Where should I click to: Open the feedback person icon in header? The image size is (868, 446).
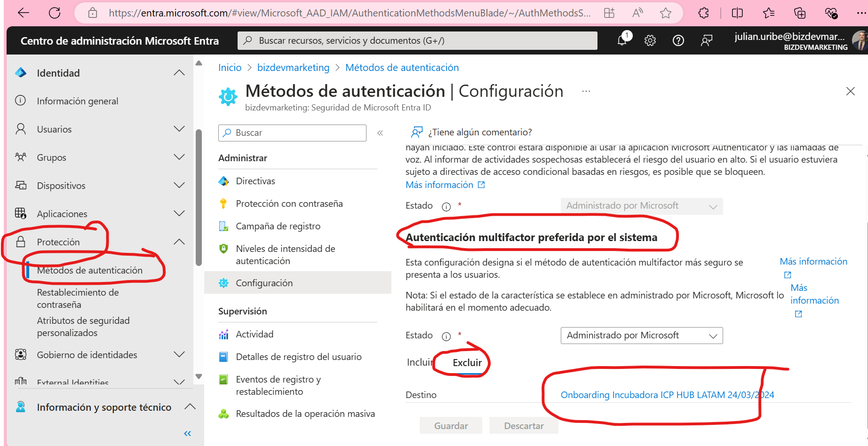(707, 40)
